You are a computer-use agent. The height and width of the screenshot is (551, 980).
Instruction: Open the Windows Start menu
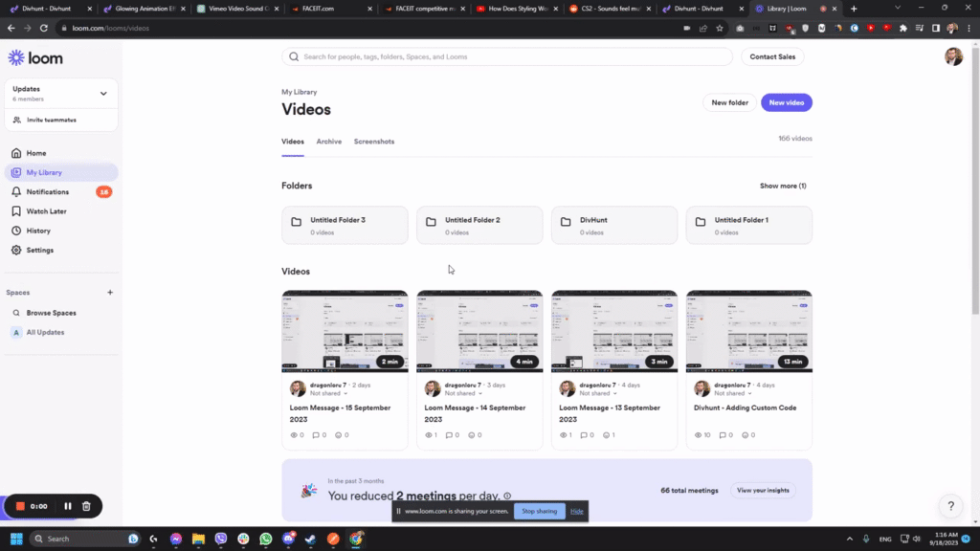16,539
